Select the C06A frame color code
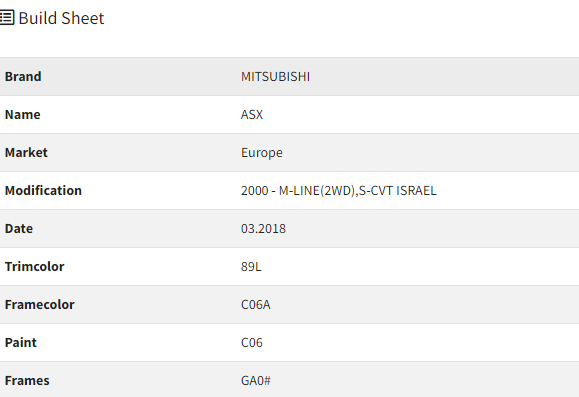Screen dimensions: 579x397 (x=256, y=305)
